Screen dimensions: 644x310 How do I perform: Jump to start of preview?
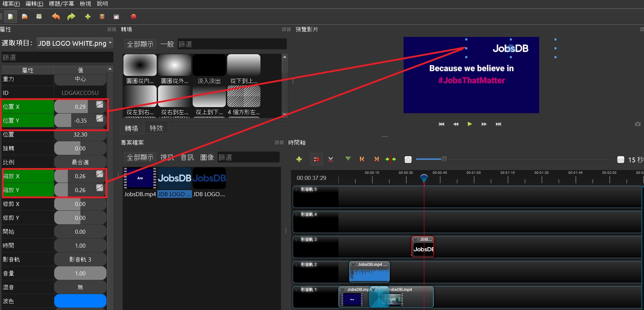tap(441, 124)
